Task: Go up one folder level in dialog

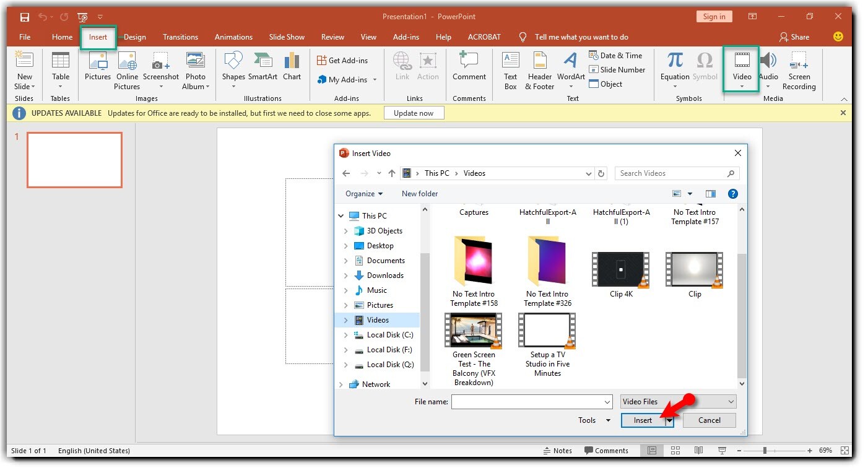Action: [x=391, y=173]
